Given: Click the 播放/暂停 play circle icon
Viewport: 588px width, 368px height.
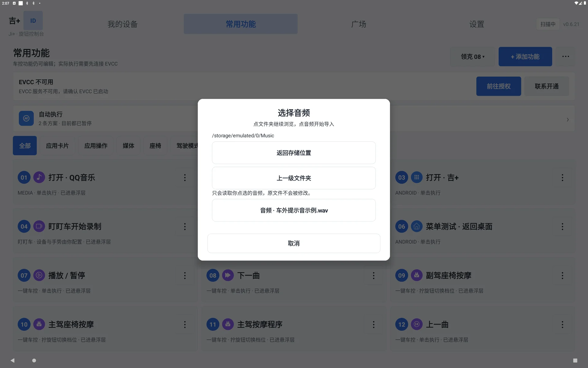Looking at the screenshot, I should [x=39, y=275].
